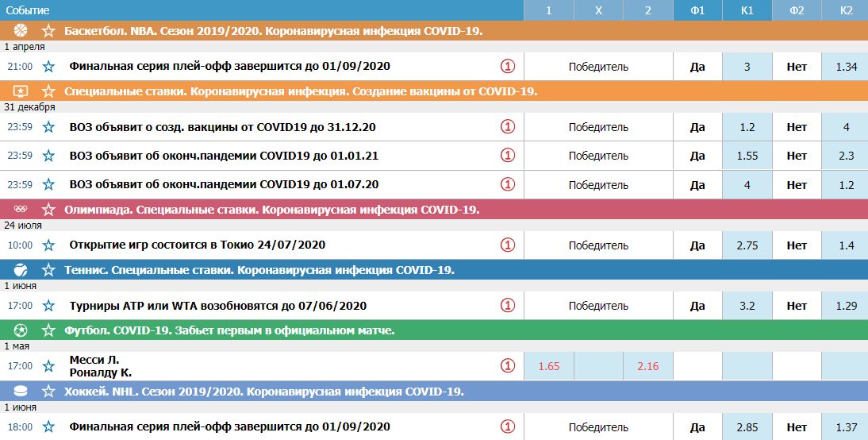Open info circle for вакцины до 31.12.20
The image size is (868, 440).
pos(508,127)
